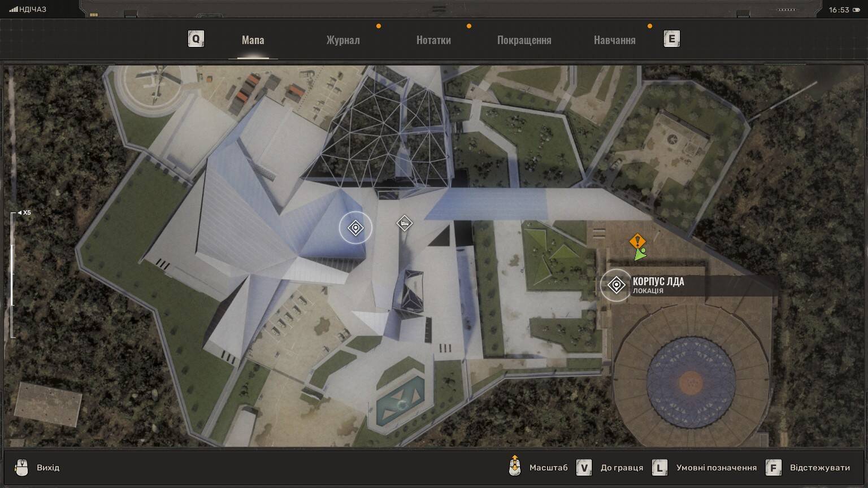The image size is (868, 488).
Task: Open the Навчання tab
Action: pos(614,40)
